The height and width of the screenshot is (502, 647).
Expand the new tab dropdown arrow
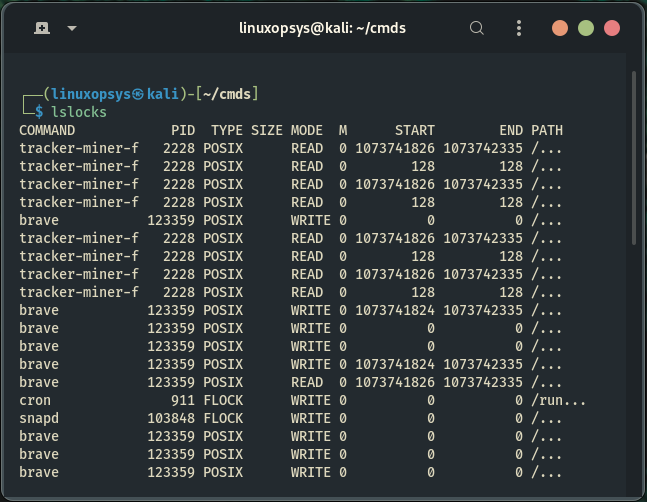(72, 28)
